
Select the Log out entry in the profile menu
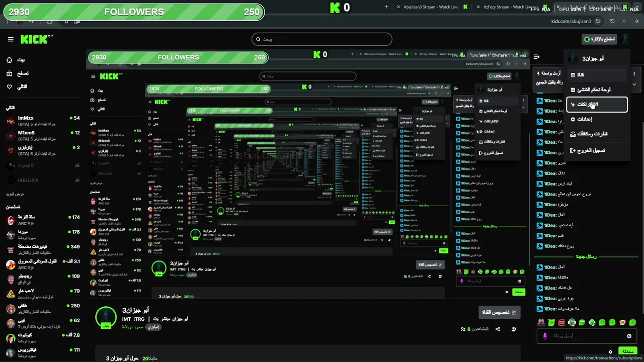(597, 150)
